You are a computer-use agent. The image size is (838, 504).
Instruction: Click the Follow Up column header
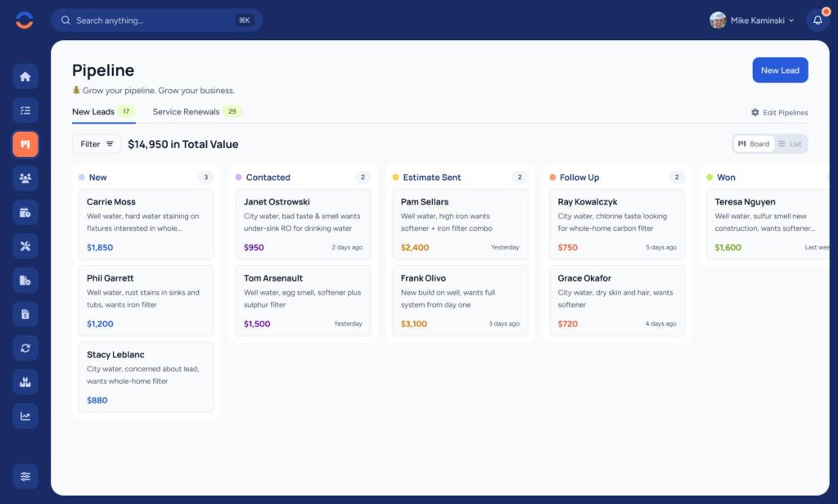[x=579, y=178]
